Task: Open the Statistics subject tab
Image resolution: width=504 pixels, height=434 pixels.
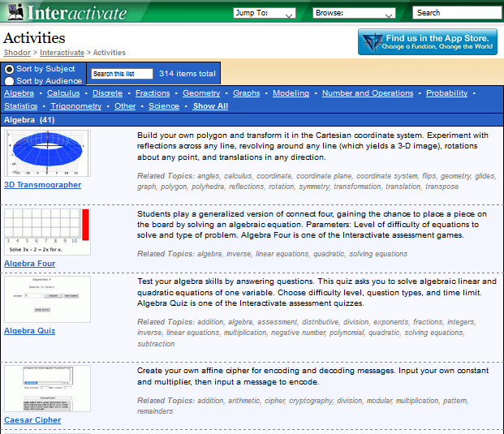Action: [x=20, y=106]
